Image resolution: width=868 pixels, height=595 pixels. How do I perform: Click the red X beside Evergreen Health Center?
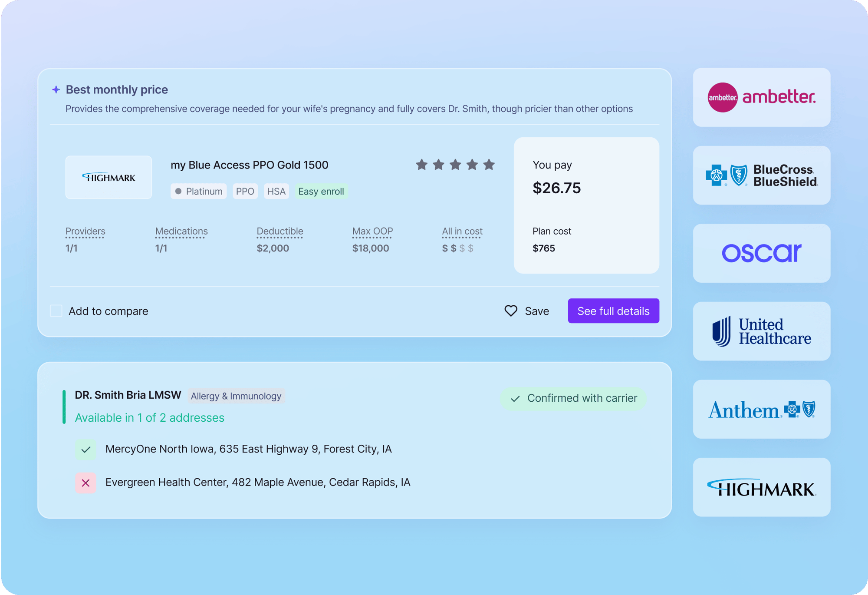[x=85, y=483]
